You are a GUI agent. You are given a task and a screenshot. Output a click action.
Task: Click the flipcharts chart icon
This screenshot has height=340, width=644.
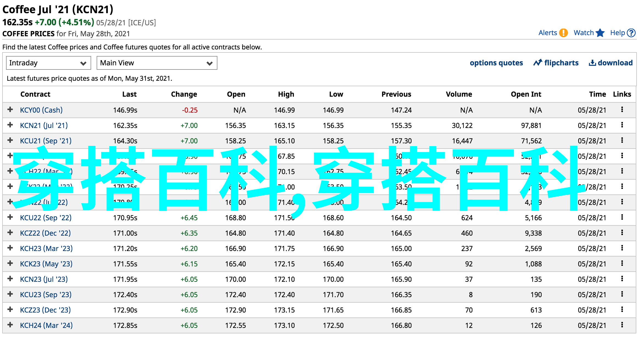click(537, 63)
